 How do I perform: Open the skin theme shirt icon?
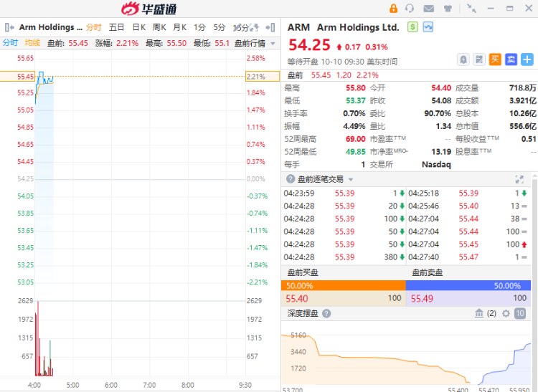tap(448, 9)
